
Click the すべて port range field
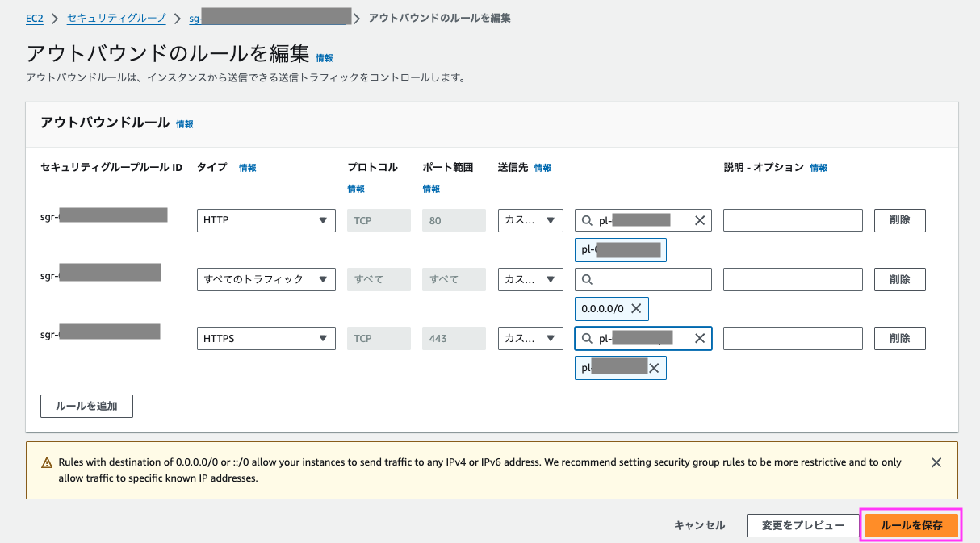click(454, 279)
